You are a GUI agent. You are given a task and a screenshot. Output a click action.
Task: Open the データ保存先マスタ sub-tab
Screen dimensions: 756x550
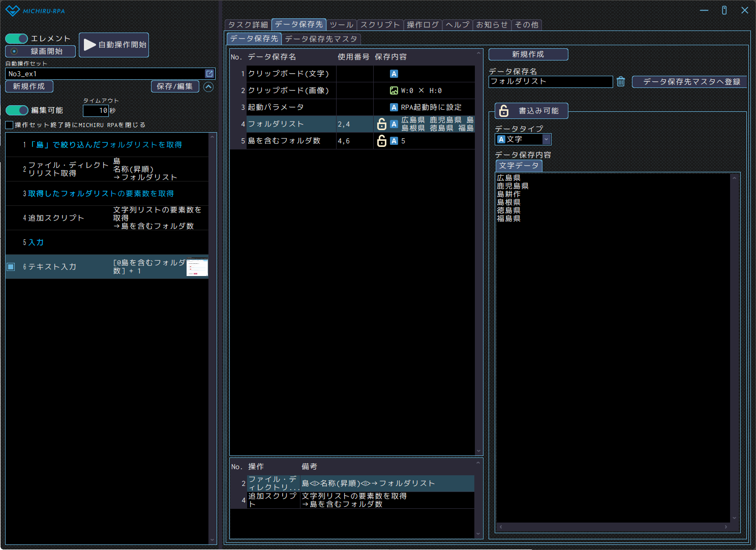(x=321, y=39)
